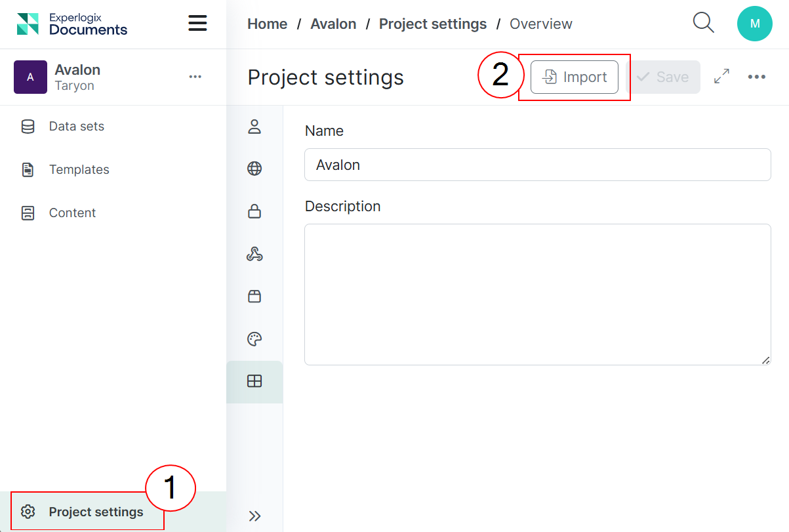Open Content in the sidebar

72,213
